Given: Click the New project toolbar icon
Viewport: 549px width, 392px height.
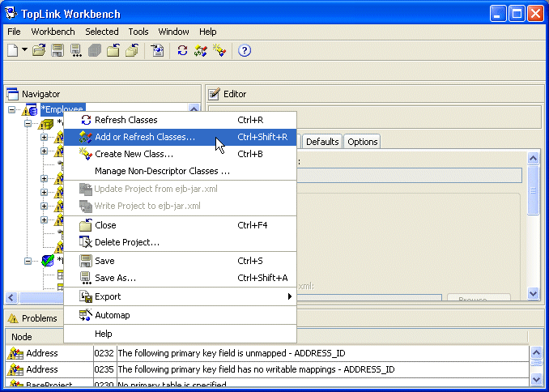Looking at the screenshot, I should 13,50.
